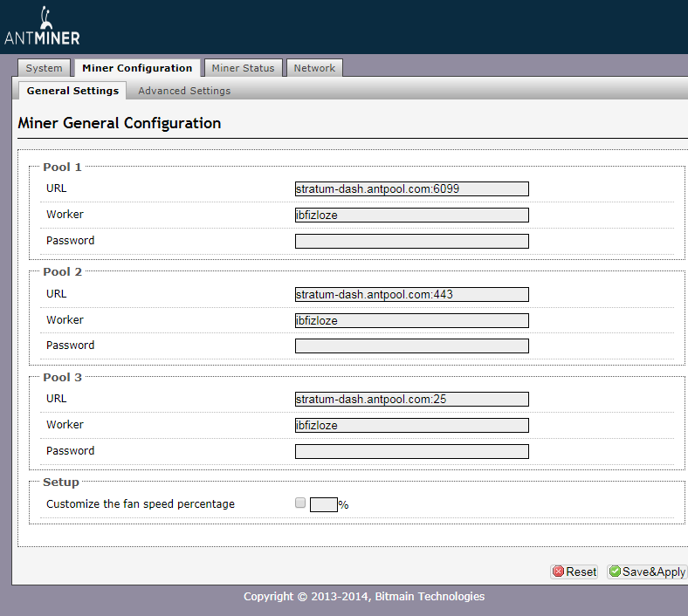This screenshot has width=688, height=616.
Task: Click the fan speed percentage input box
Action: pyautogui.click(x=323, y=504)
